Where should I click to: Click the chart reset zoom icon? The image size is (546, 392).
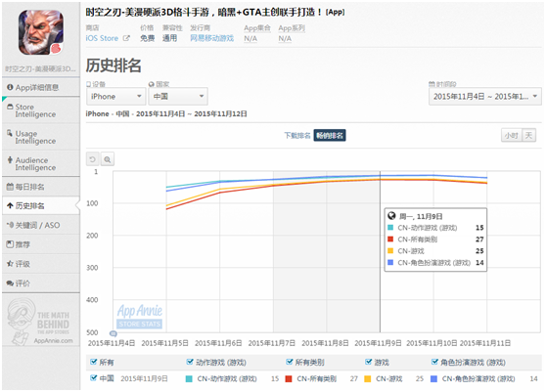pos(93,159)
